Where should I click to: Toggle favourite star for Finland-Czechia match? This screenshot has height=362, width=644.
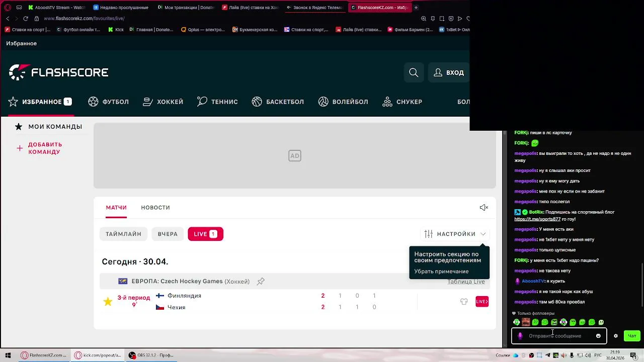coord(108,302)
